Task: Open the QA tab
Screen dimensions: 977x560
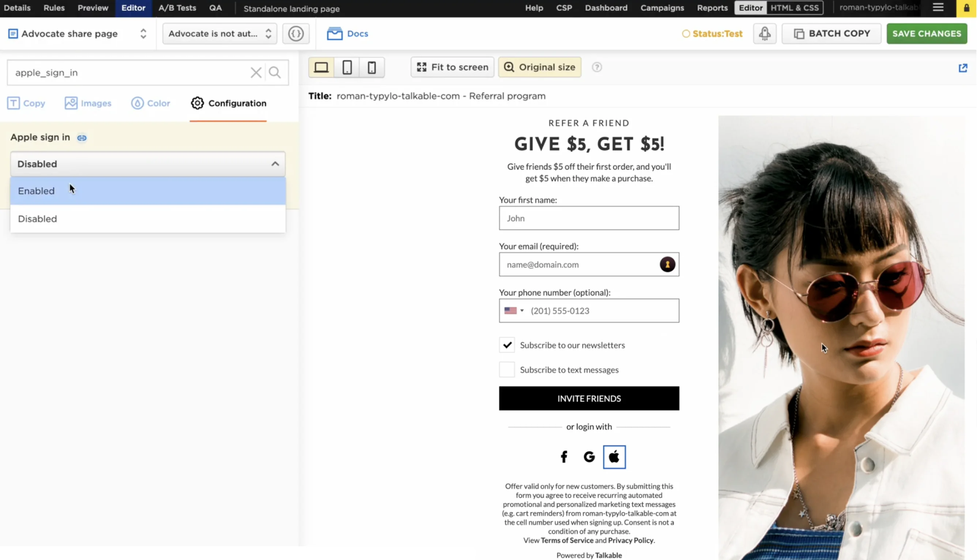Action: (215, 8)
